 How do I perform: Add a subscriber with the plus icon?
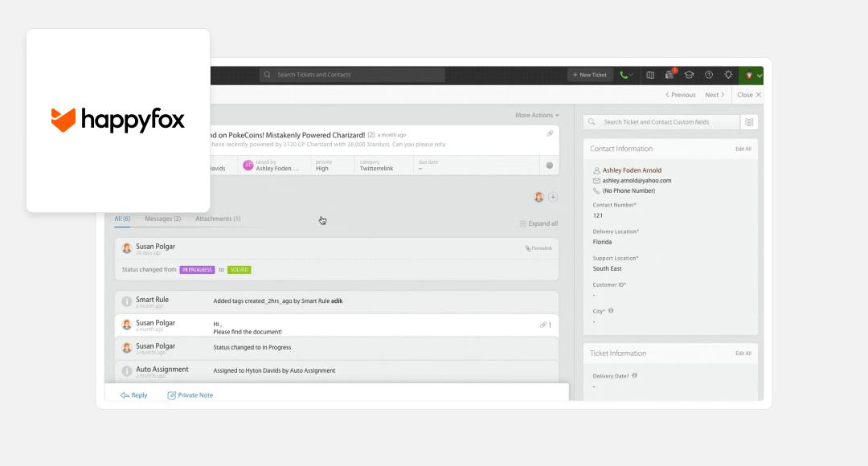point(552,197)
